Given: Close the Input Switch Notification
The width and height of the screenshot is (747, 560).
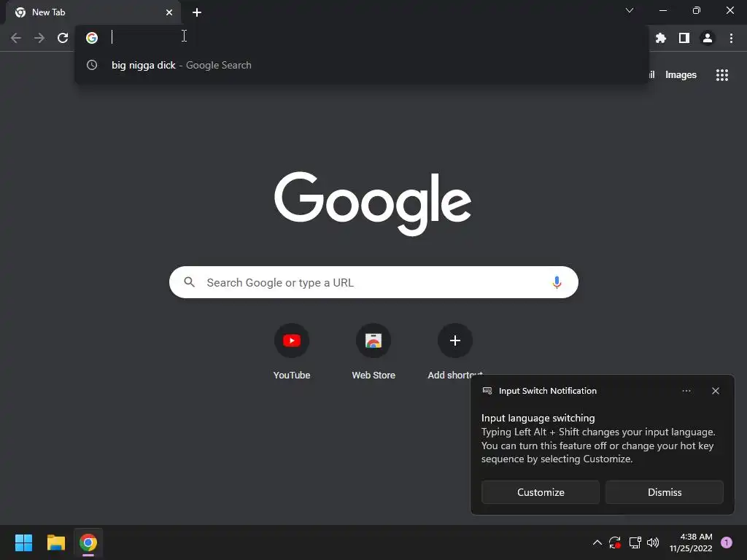Looking at the screenshot, I should pos(716,391).
